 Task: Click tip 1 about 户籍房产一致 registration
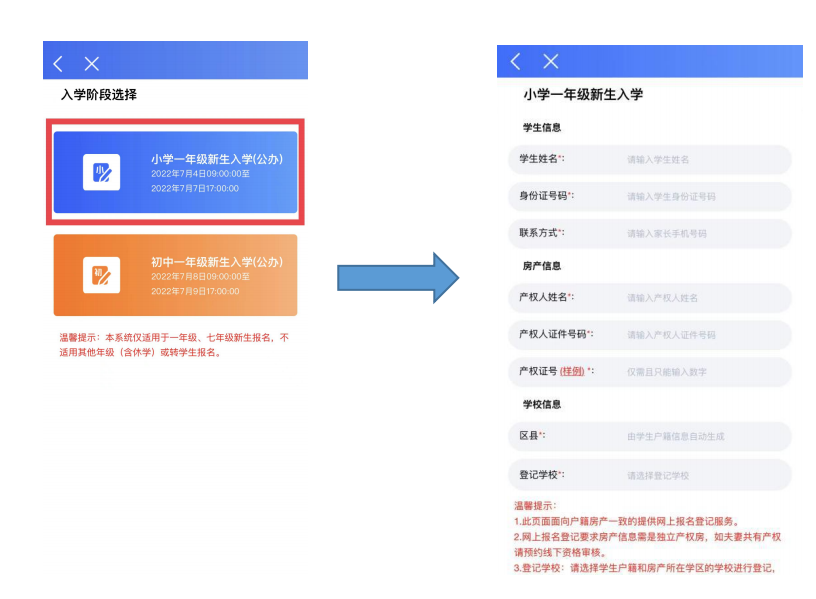(627, 521)
